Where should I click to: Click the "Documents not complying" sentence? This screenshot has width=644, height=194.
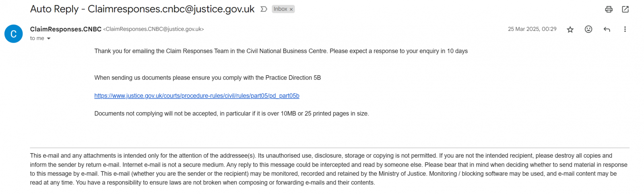(231, 114)
